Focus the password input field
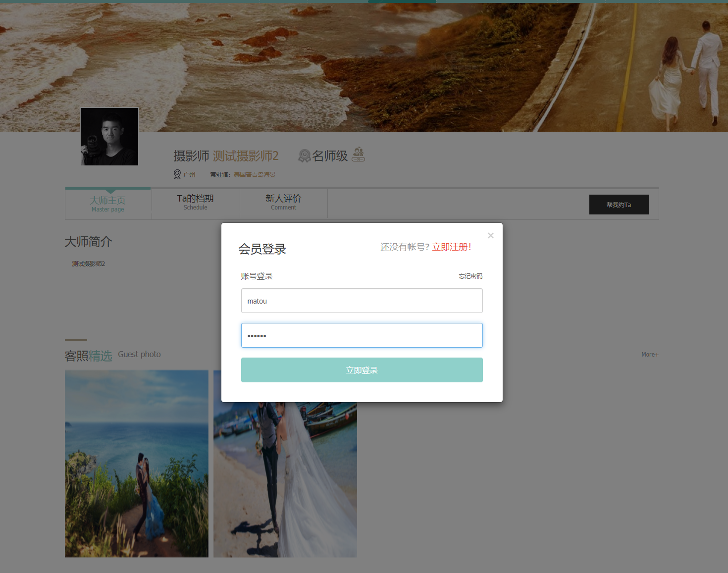Screen dimensions: 728x573 point(362,335)
